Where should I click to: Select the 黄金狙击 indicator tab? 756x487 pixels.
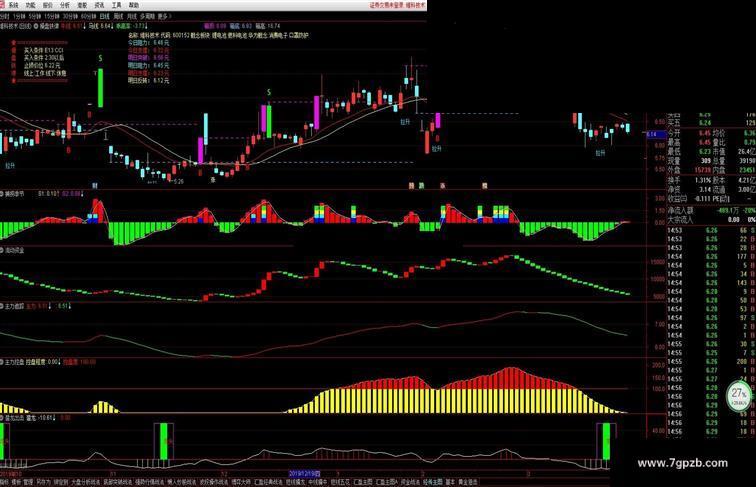[467, 482]
